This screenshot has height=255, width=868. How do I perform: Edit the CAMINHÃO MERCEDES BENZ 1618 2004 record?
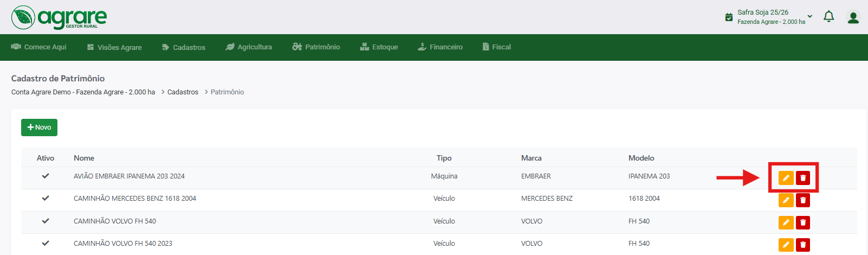[x=786, y=200]
